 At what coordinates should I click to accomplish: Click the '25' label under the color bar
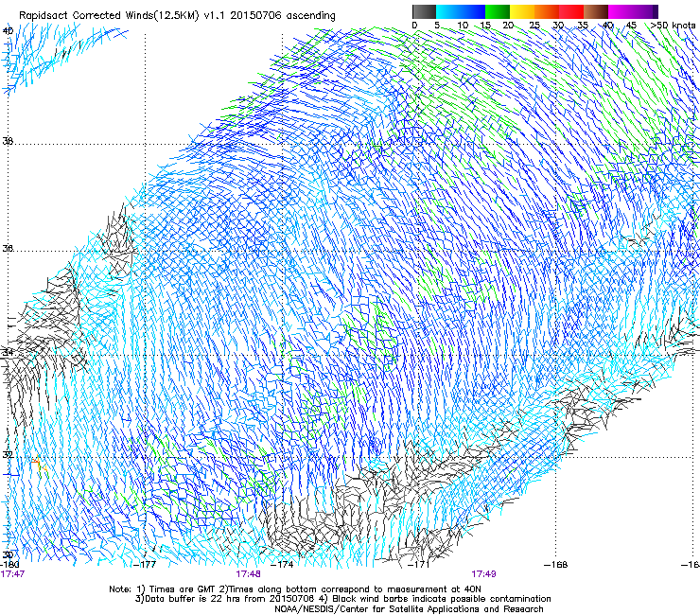click(534, 25)
